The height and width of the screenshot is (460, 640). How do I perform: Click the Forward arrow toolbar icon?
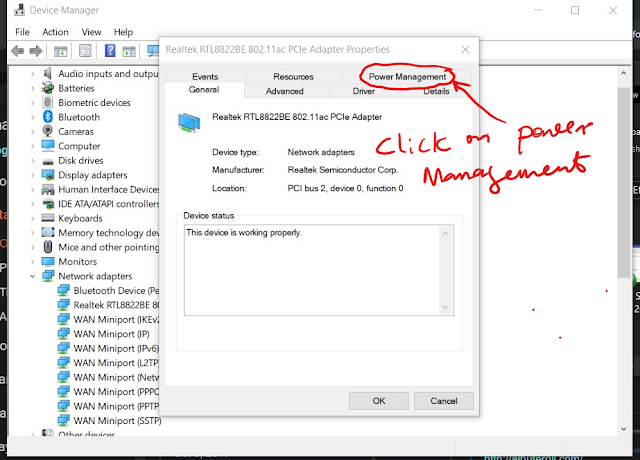click(x=36, y=51)
